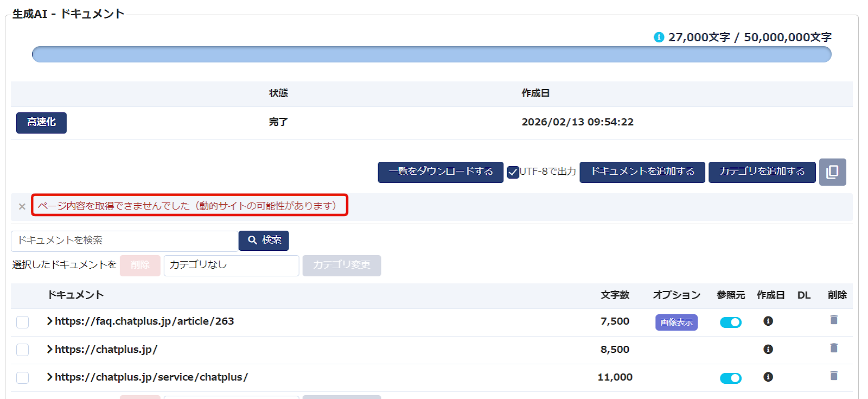The height and width of the screenshot is (399, 868).
Task: Click info icon for faq.chatplus.jp article row
Action: click(x=768, y=321)
